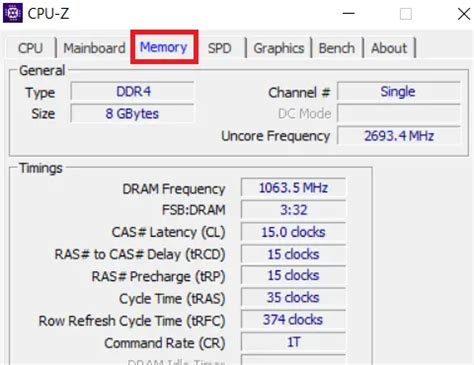
Task: Click the CAS# Latency (CL) label
Action: [x=168, y=232]
